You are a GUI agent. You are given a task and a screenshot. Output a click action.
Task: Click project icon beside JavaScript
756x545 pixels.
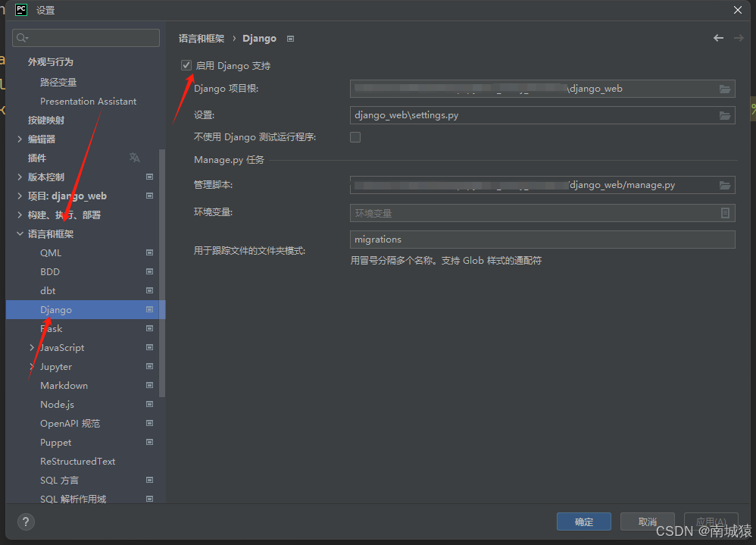(149, 347)
